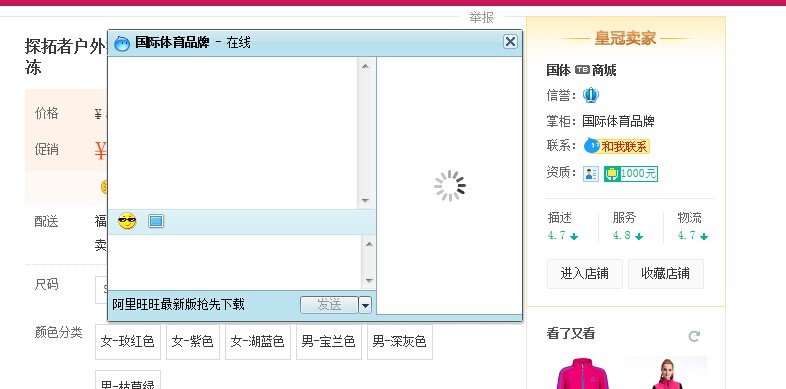Select color option 女-湖蓝色

(258, 342)
